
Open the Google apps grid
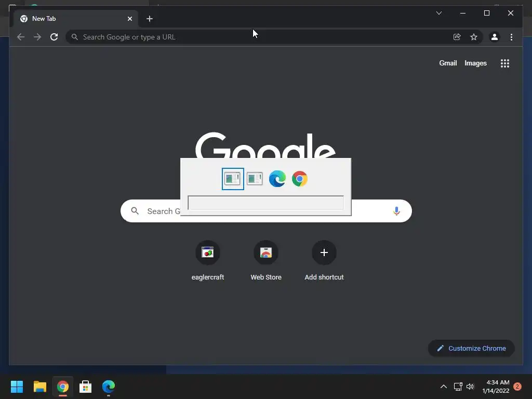tap(505, 63)
